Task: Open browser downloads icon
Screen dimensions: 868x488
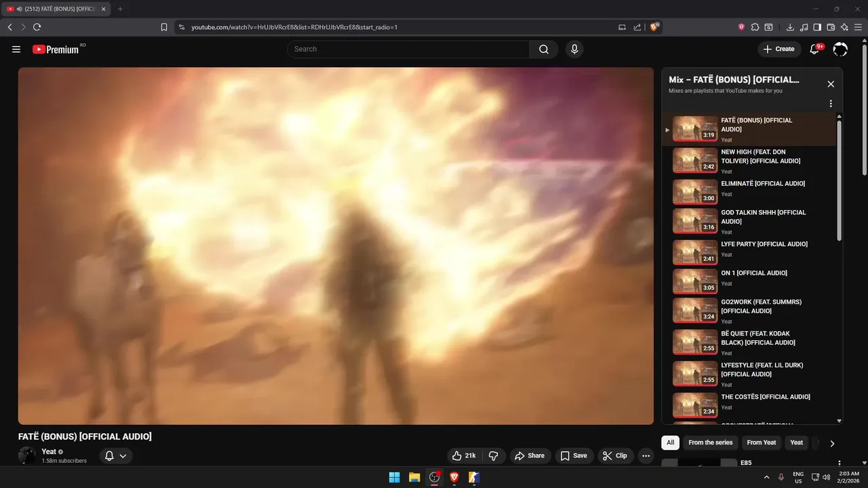Action: 790,27
